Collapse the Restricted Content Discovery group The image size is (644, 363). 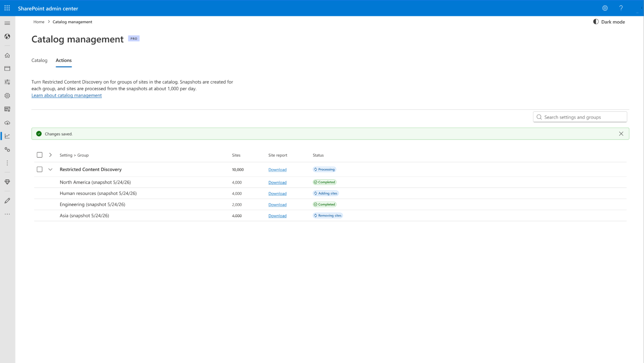pyautogui.click(x=51, y=169)
